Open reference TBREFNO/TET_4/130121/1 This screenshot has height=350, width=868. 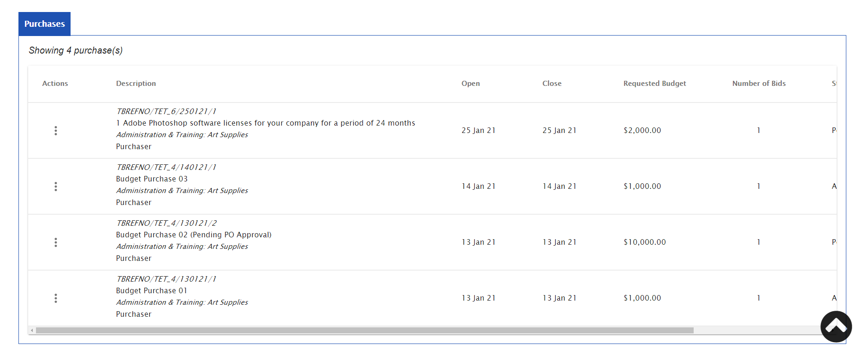coord(166,279)
